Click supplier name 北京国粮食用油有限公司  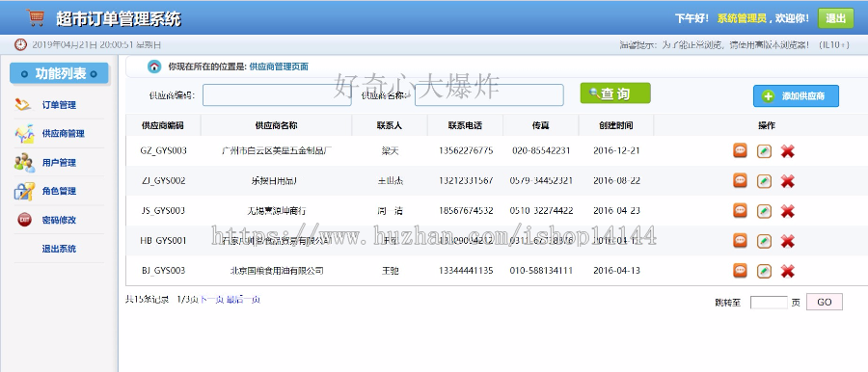(x=276, y=271)
